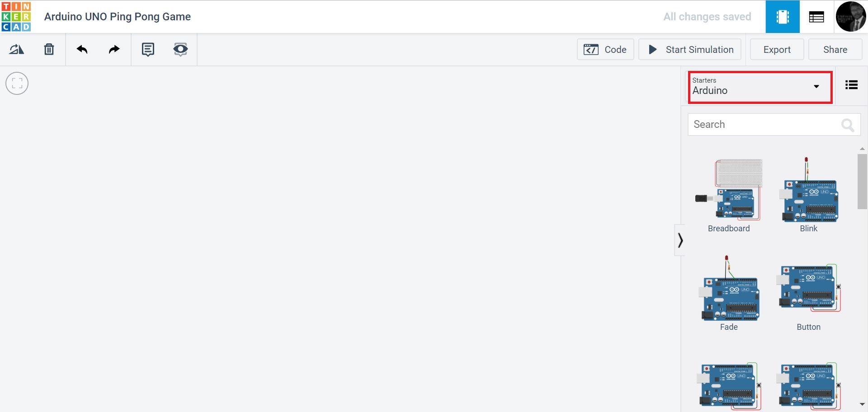This screenshot has width=868, height=412.
Task: Click the Share button
Action: pos(835,50)
